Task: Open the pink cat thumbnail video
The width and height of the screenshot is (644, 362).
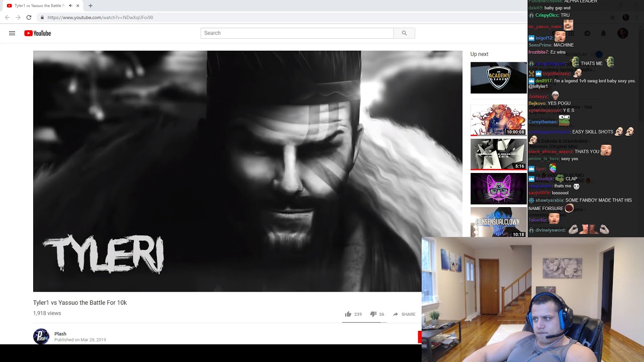Action: 499,189
